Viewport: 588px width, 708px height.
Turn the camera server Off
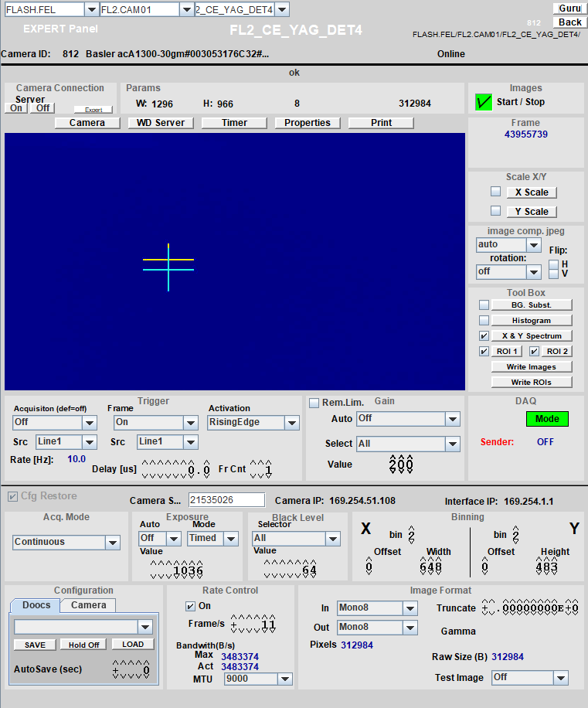tap(42, 108)
